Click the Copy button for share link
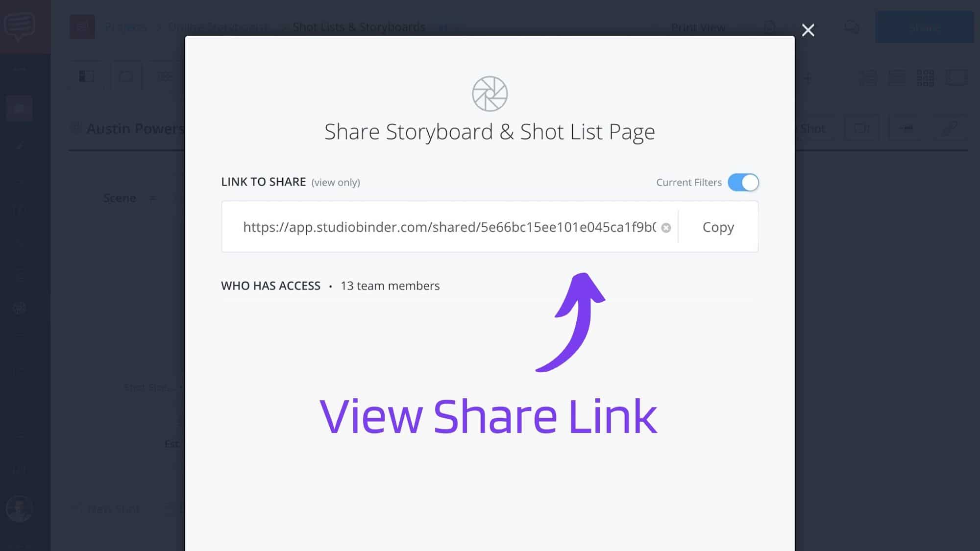 718,227
